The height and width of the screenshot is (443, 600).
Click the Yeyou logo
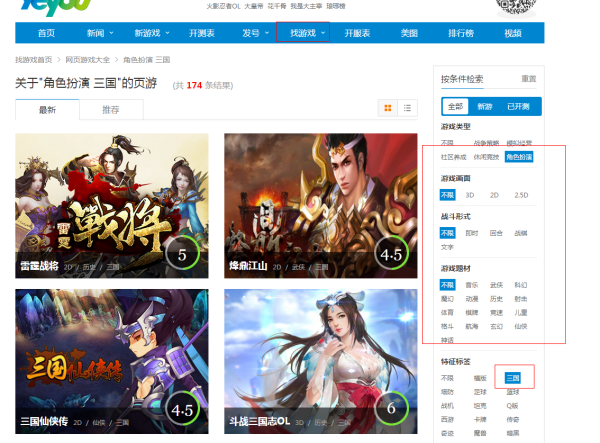(x=56, y=7)
